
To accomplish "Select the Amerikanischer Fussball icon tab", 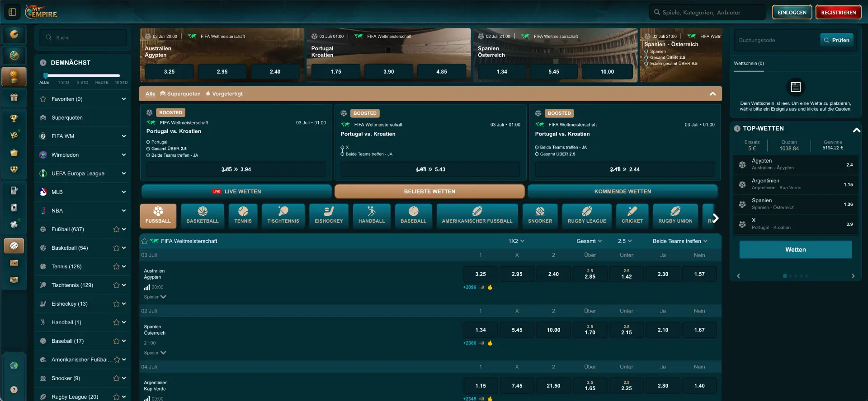I will pyautogui.click(x=477, y=216).
